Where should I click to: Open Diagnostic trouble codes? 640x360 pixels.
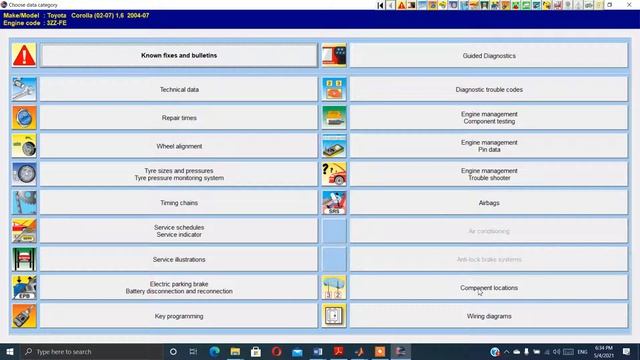(489, 89)
